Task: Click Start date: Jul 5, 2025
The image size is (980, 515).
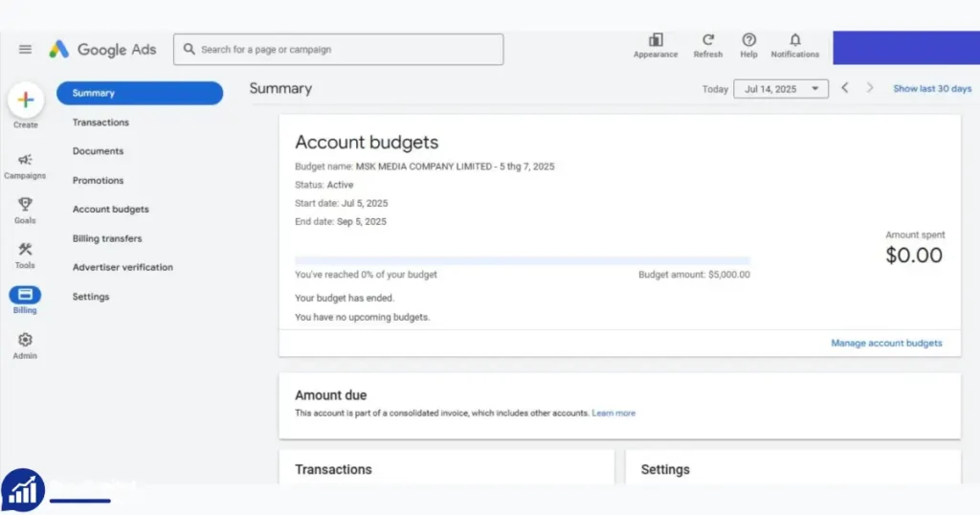Action: 342,204
